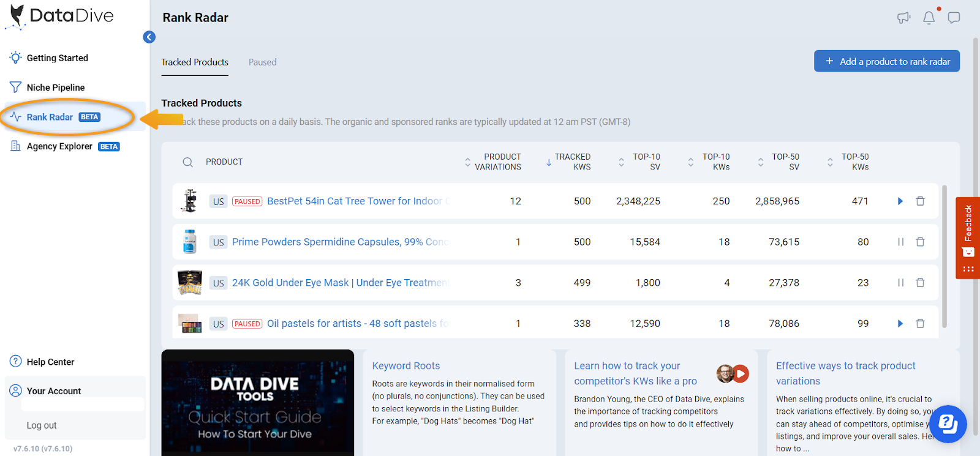Viewport: 980px width, 456px height.
Task: Select 2,348,225 Top-10 SV value
Action: tap(638, 201)
